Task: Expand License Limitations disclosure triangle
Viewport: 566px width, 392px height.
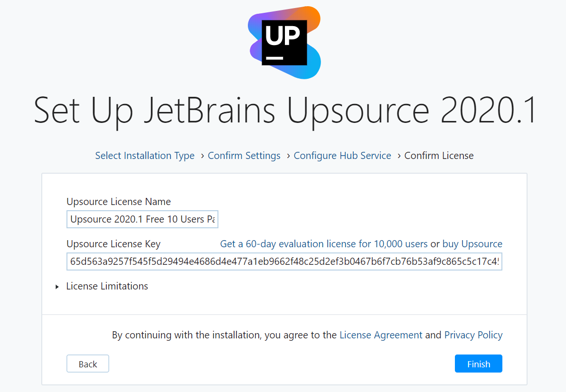Action: click(57, 287)
